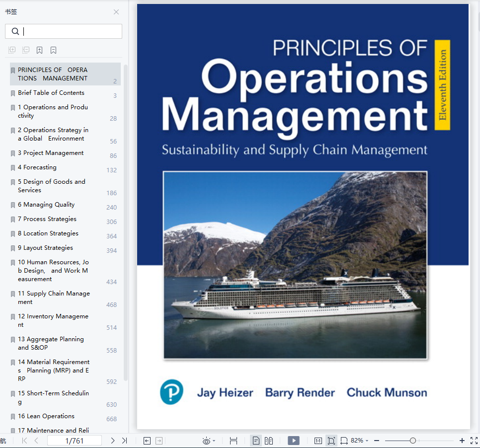The width and height of the screenshot is (480, 448).
Task: Go to 9 Layout Strategies bookmark
Action: point(65,247)
